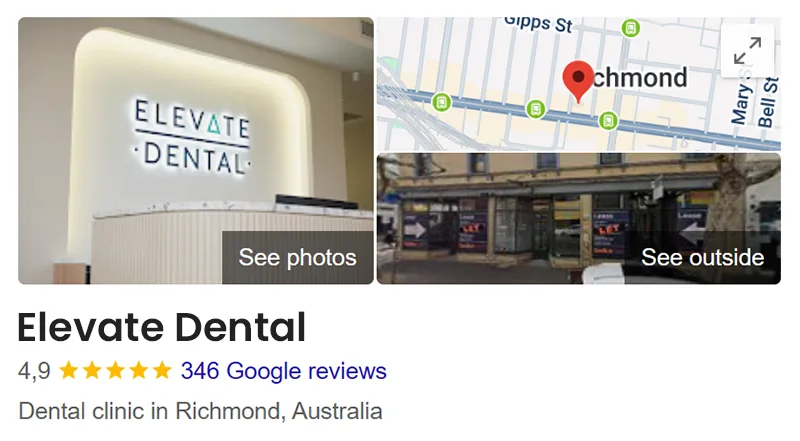Viewport: 800px width, 441px height.
Task: Select the green transit stop near Gipps St
Action: coord(631,28)
